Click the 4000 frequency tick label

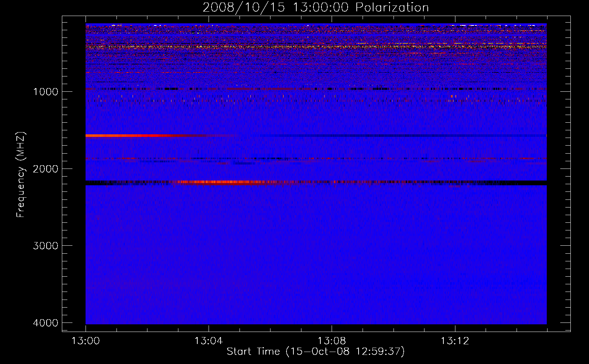point(46,323)
